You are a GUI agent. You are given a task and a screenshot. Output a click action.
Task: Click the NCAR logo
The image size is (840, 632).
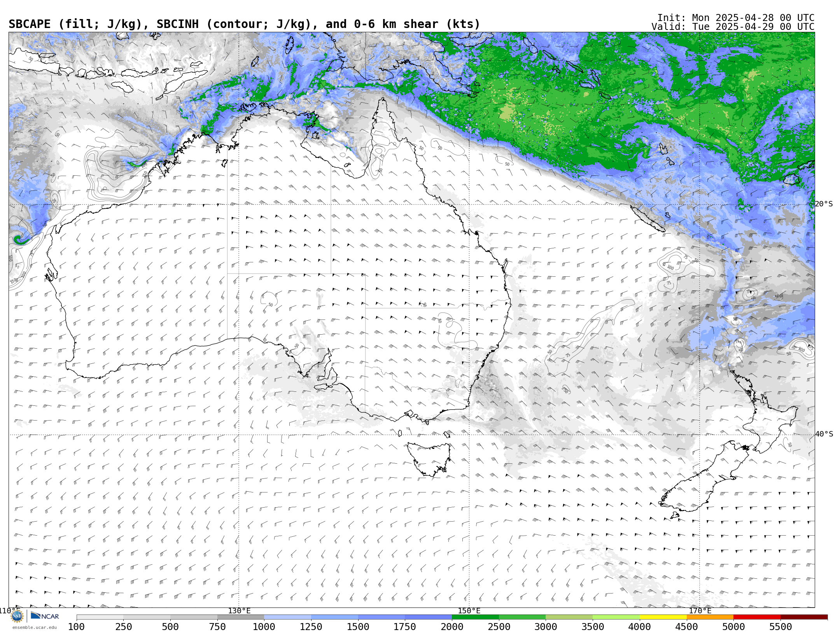click(45, 616)
